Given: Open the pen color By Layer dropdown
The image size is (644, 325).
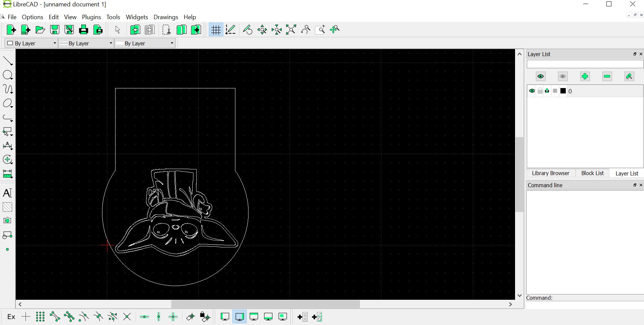Looking at the screenshot, I should click(x=31, y=43).
